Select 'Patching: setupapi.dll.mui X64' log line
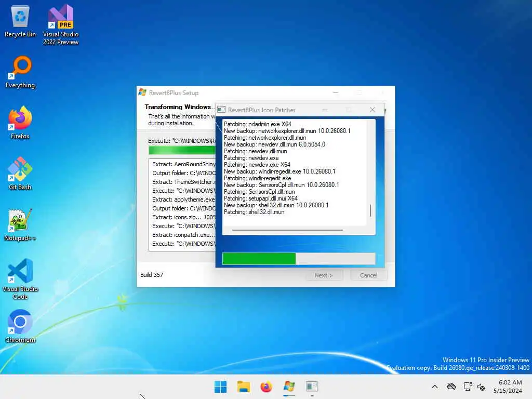 (x=261, y=198)
